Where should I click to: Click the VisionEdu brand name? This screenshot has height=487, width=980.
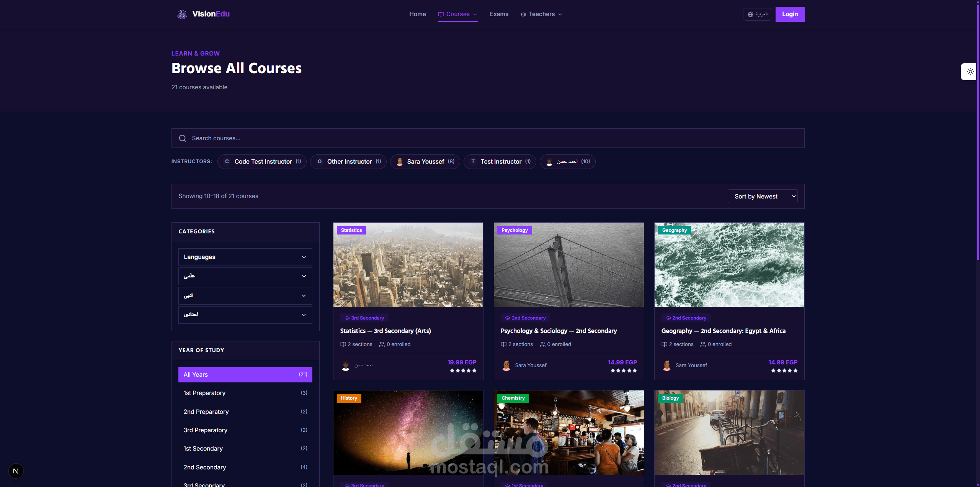click(x=211, y=14)
